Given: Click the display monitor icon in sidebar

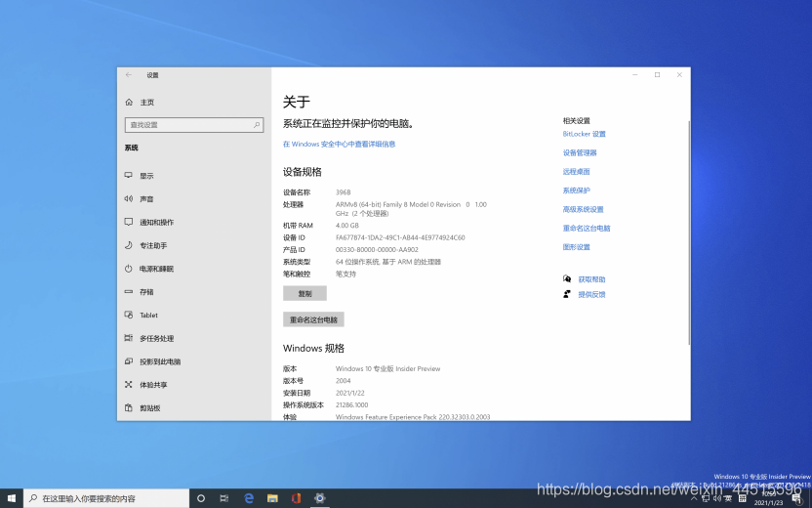Looking at the screenshot, I should pos(129,175).
